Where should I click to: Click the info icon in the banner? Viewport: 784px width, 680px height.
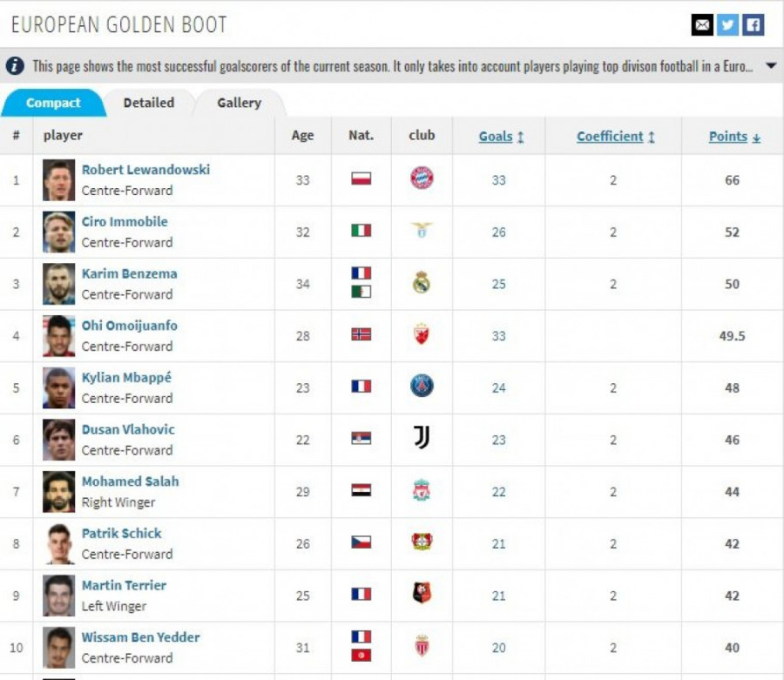point(15,66)
